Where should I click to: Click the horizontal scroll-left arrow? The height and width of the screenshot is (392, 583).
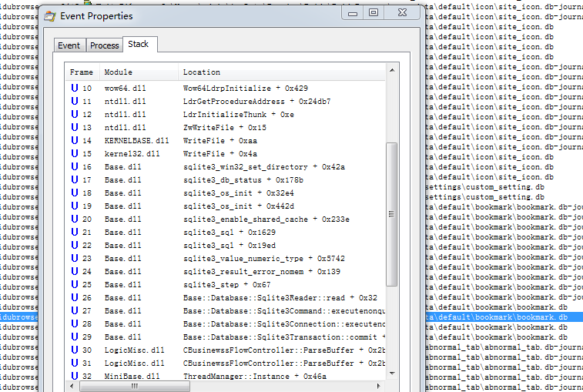click(72, 386)
